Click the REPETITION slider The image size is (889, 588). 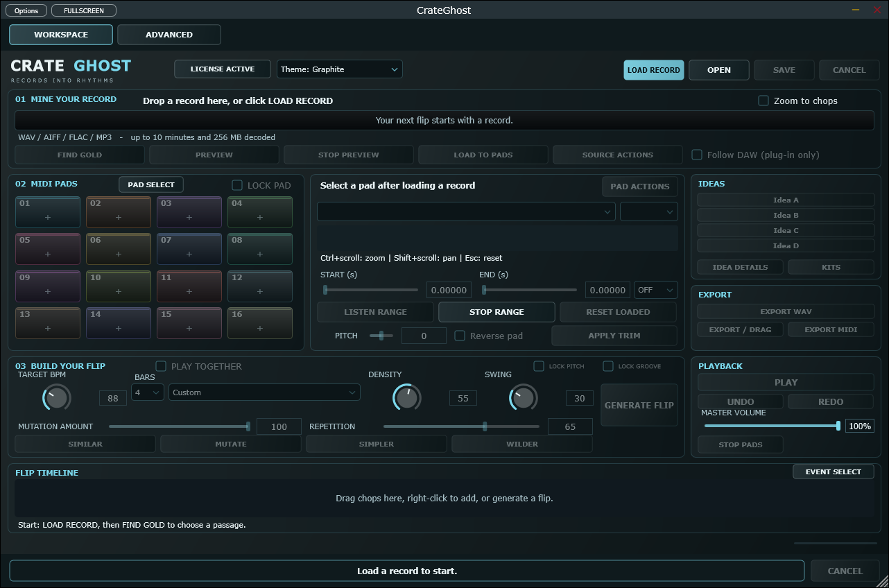(x=461, y=426)
